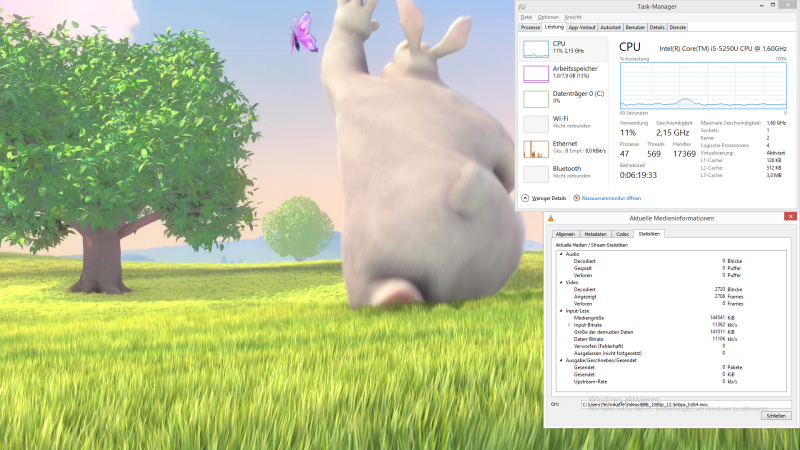Click the 17369 Handles value
This screenshot has width=800, height=450.
point(684,154)
